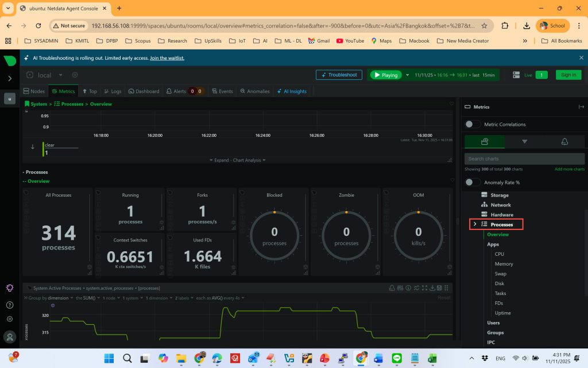Click the bell alerts icon in Metrics panel
Viewport: 588px width, 368px height.
pyautogui.click(x=564, y=141)
